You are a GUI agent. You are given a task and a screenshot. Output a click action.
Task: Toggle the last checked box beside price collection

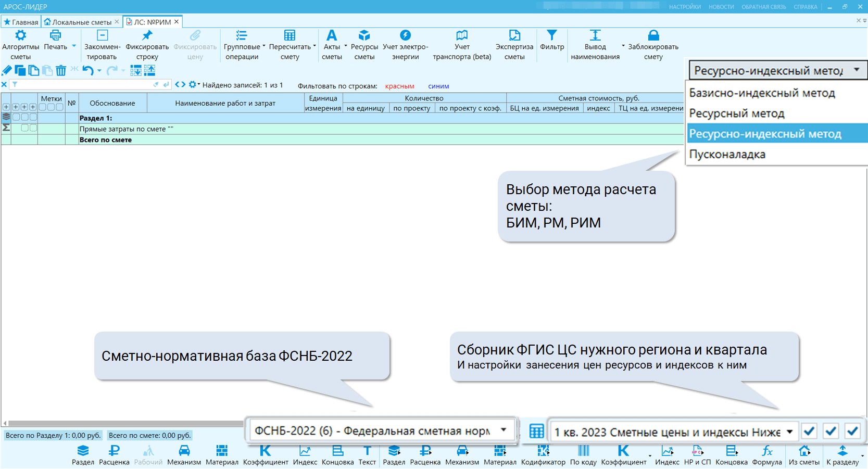pyautogui.click(x=852, y=431)
